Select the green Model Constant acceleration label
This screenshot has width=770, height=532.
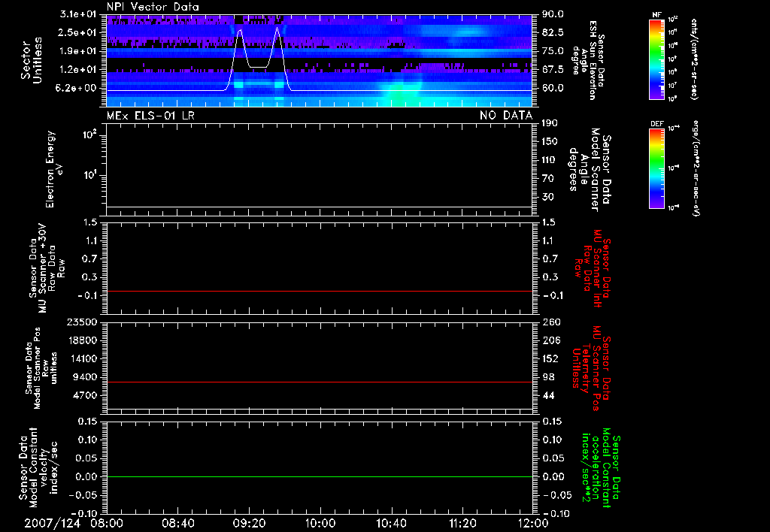tap(601, 467)
